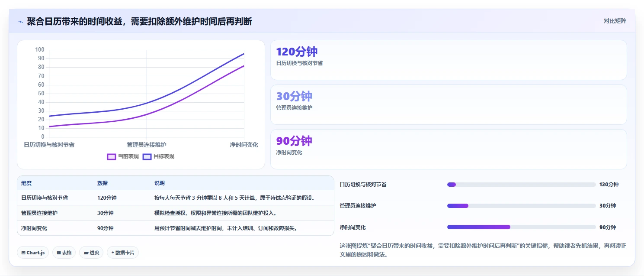644x276 pixels.
Task: Click the 进度 tag chip
Action: pos(91,253)
